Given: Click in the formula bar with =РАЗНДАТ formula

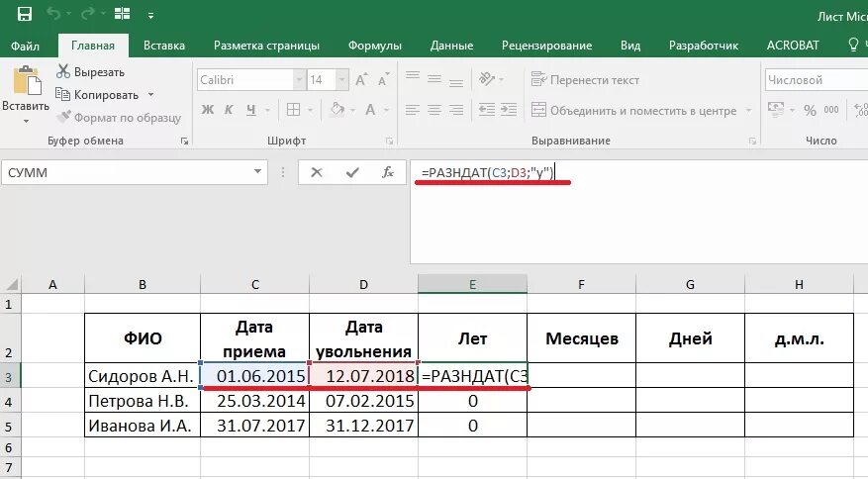Looking at the screenshot, I should click(x=638, y=212).
